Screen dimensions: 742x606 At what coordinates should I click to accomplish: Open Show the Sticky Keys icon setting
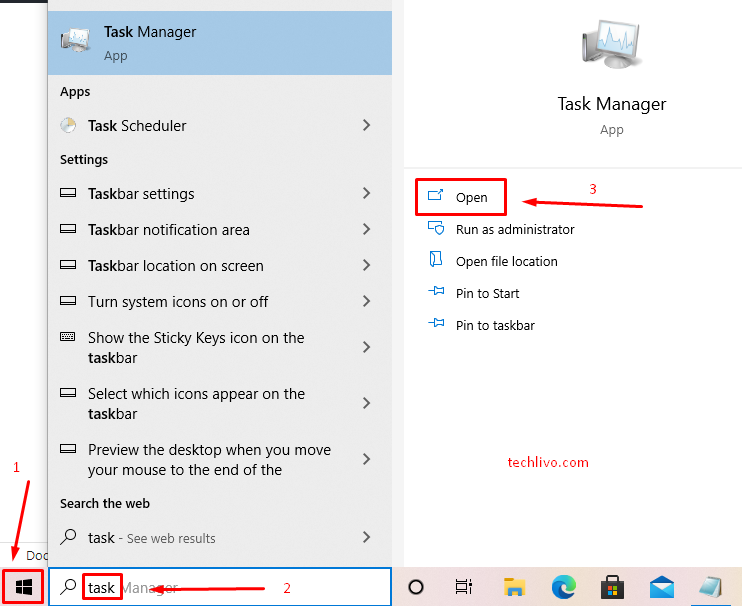coord(220,348)
